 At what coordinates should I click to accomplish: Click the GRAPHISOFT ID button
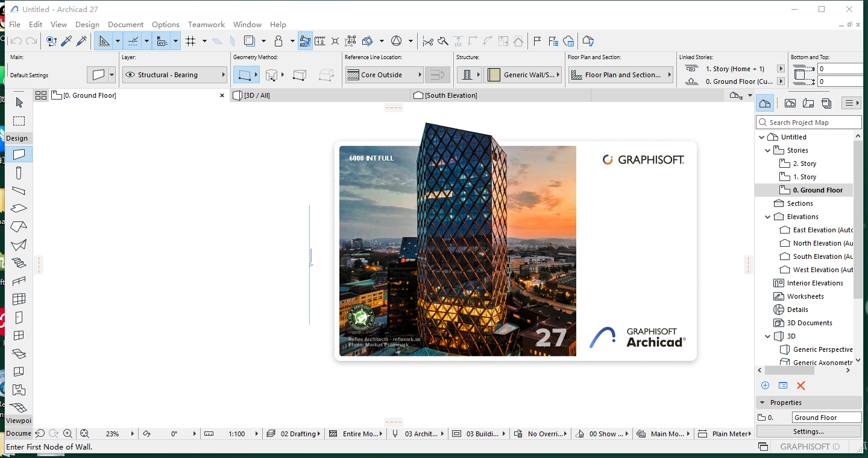pyautogui.click(x=810, y=447)
